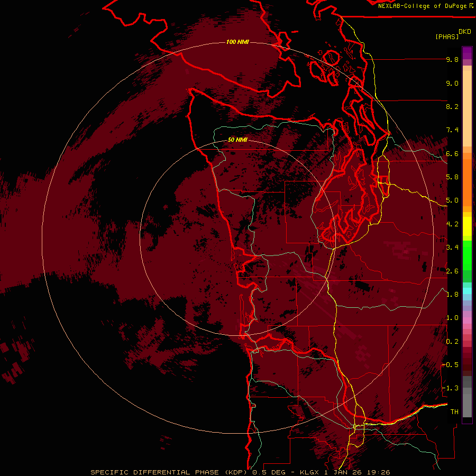This screenshot has width=476, height=476.
Task: Pick the gray band beside the TH label
Action: click(467, 407)
